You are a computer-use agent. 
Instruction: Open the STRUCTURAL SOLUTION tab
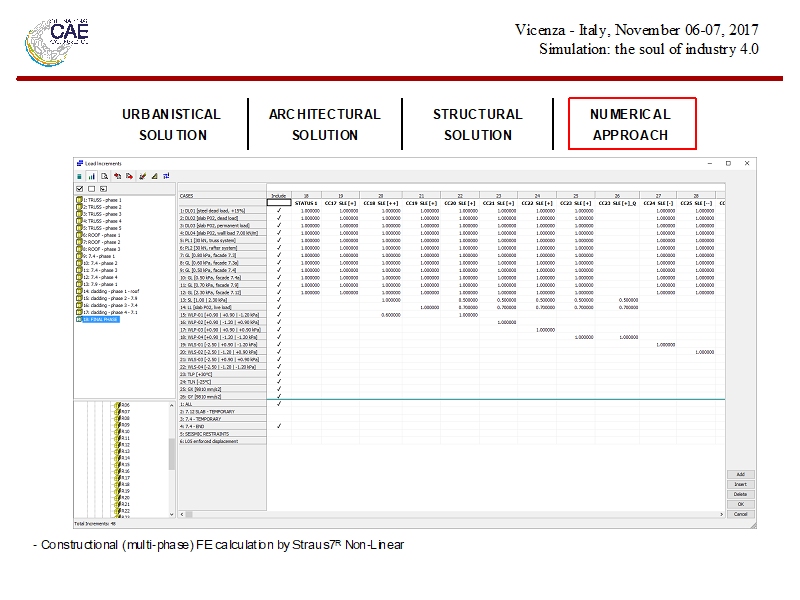(x=477, y=124)
